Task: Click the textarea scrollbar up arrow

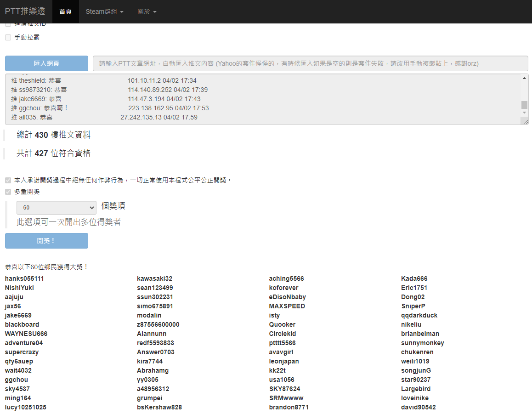Action: tap(524, 78)
